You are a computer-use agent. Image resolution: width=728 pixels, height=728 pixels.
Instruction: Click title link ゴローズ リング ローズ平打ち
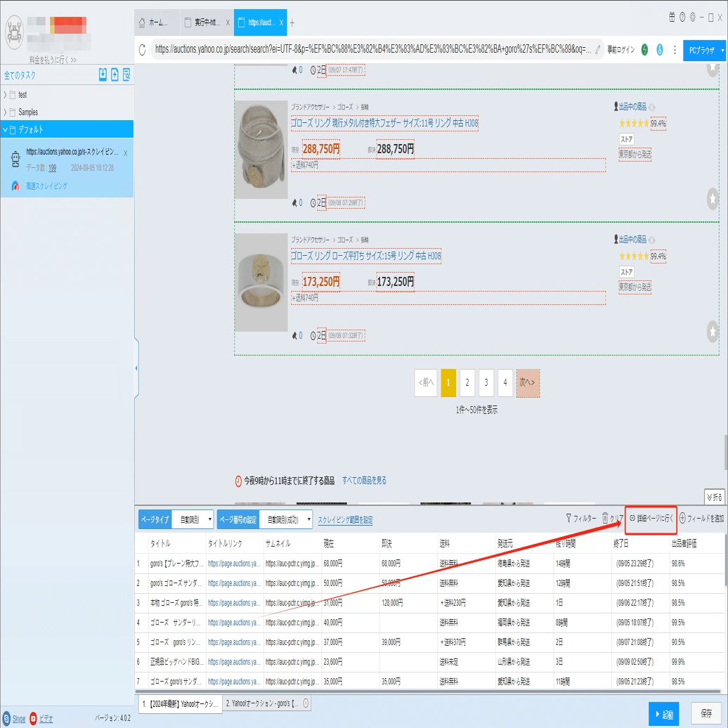[366, 256]
